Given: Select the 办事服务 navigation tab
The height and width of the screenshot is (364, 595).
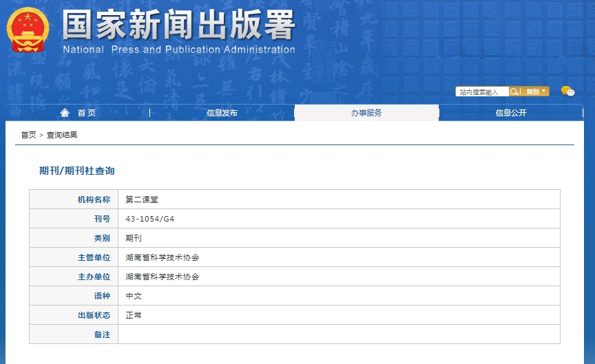Looking at the screenshot, I should pos(366,113).
